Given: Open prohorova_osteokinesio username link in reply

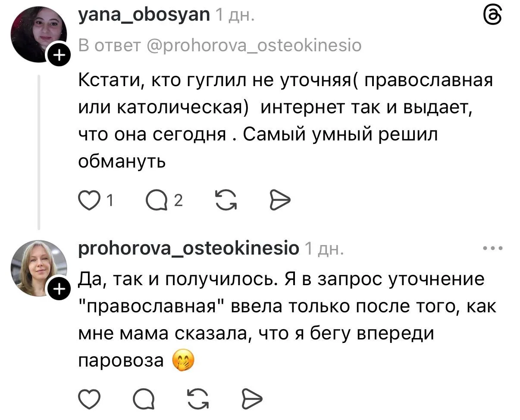Looking at the screenshot, I should (x=189, y=248).
